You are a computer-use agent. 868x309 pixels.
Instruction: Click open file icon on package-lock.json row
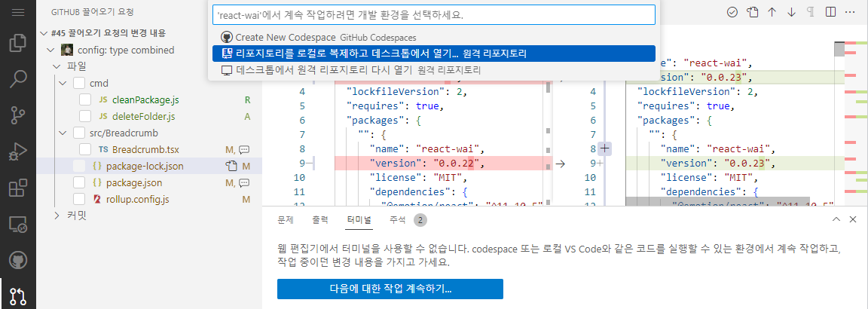pyautogui.click(x=231, y=166)
